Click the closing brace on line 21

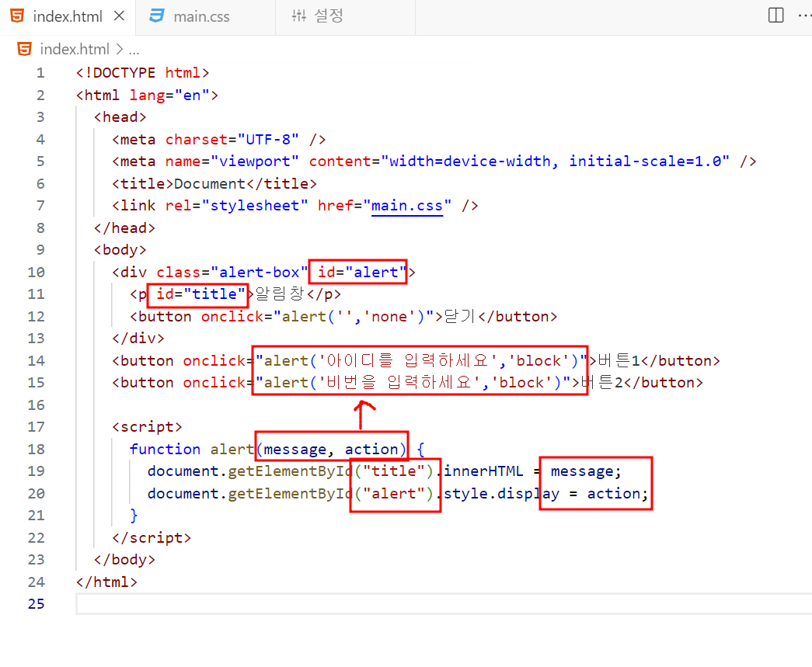coord(134,516)
